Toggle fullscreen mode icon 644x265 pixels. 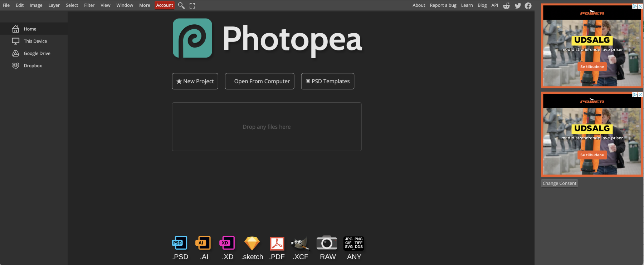click(192, 6)
